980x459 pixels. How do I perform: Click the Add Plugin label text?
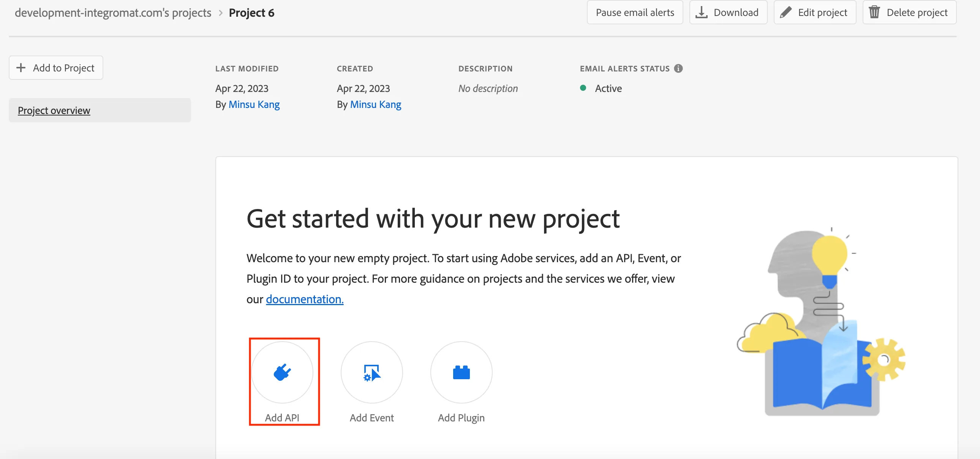point(461,418)
